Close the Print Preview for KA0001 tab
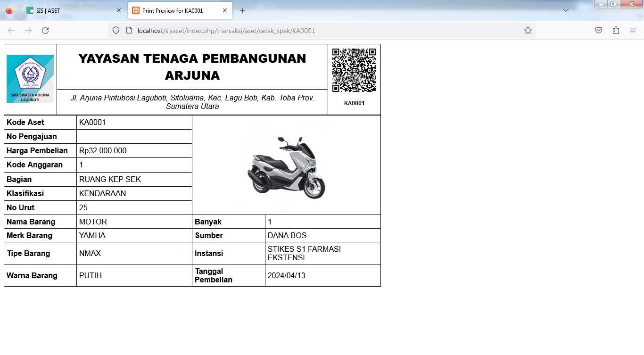 click(225, 10)
